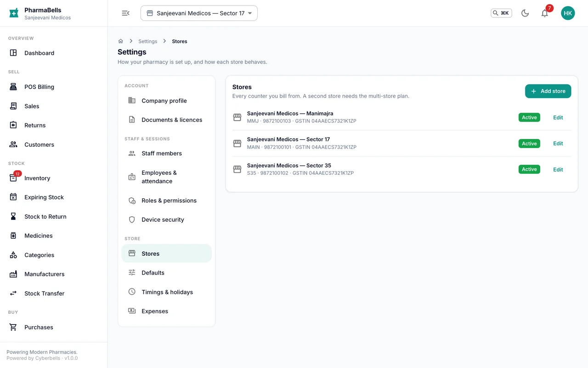Image resolution: width=588 pixels, height=368 pixels.
Task: Open Dashboard in the sidebar
Action: [54, 53]
